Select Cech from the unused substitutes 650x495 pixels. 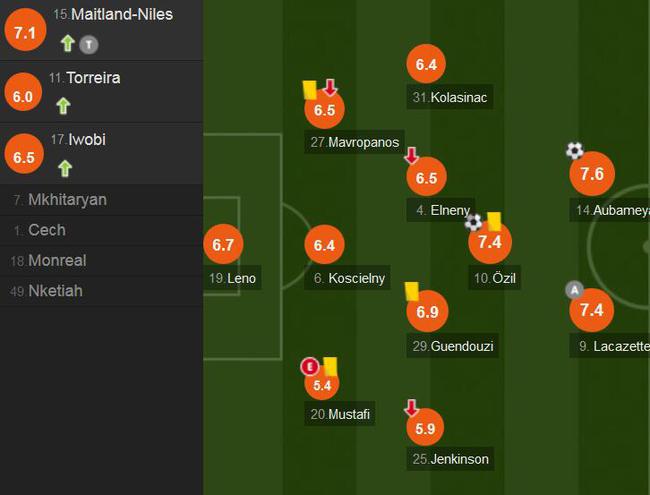coord(101,230)
